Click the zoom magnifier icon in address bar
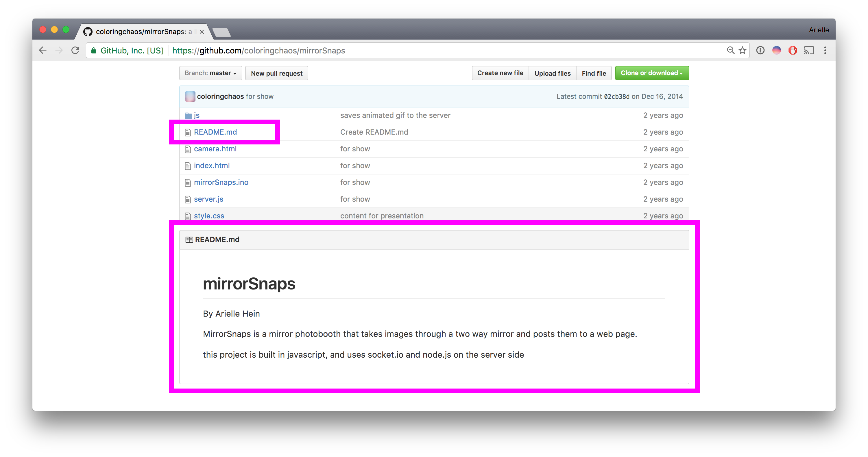868x457 pixels. point(730,51)
